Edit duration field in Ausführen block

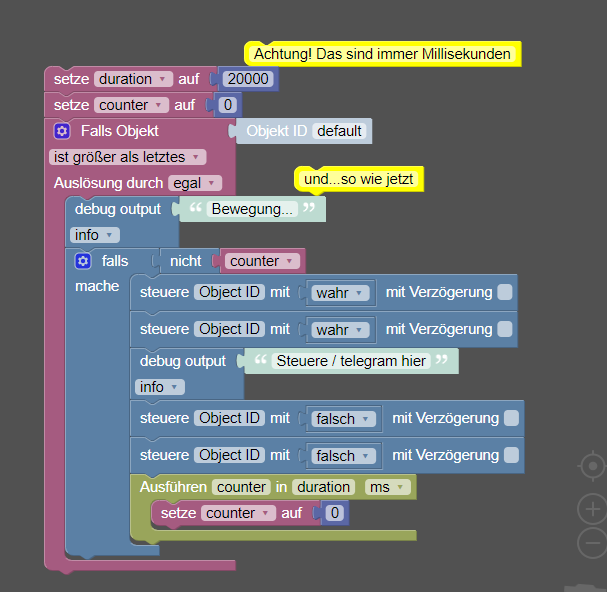[324, 487]
